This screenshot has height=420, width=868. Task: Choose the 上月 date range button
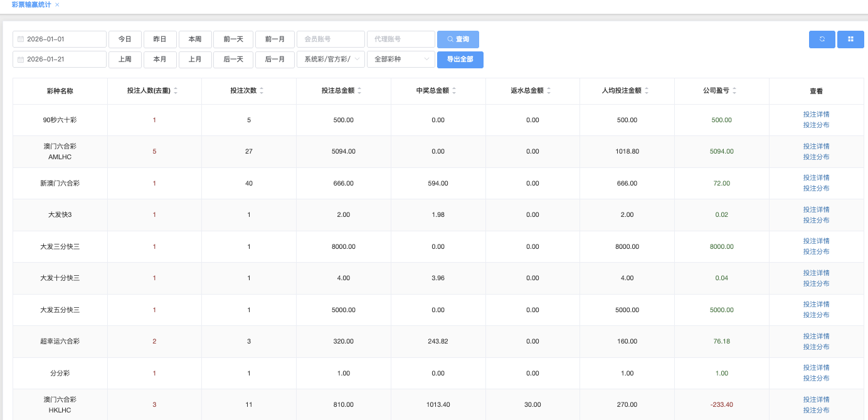point(195,60)
